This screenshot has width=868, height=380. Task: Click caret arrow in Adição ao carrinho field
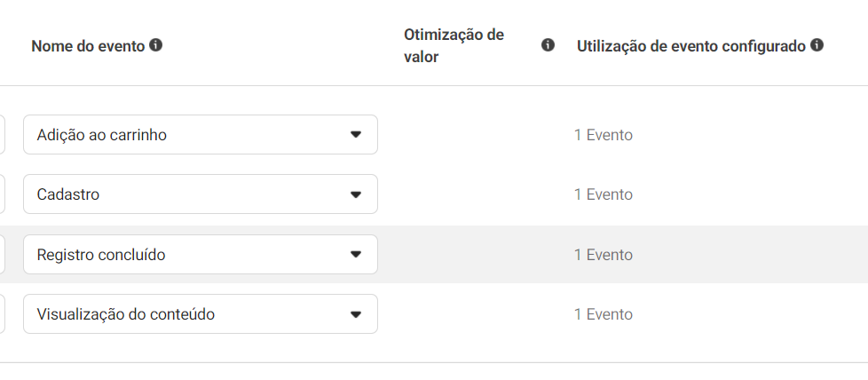[x=356, y=135]
